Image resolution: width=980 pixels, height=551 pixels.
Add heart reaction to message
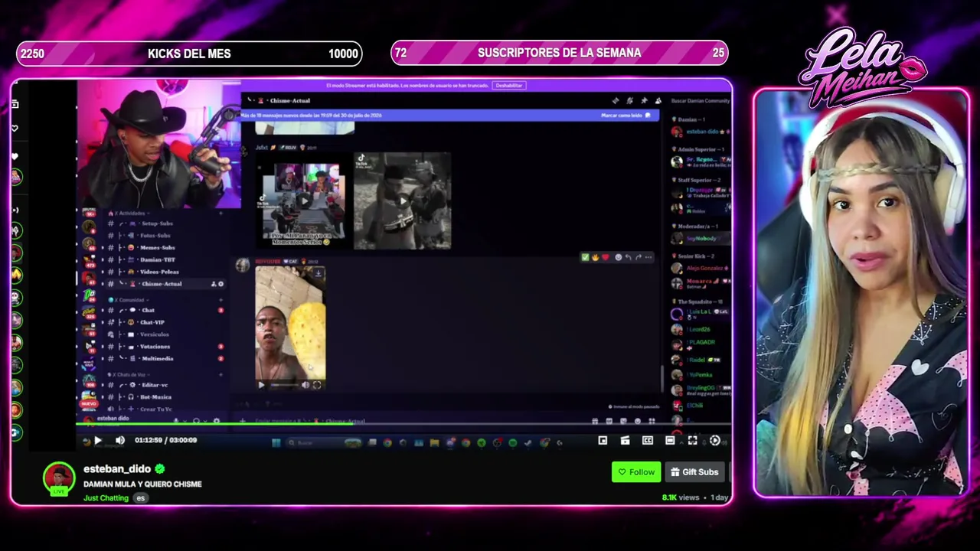click(x=606, y=258)
